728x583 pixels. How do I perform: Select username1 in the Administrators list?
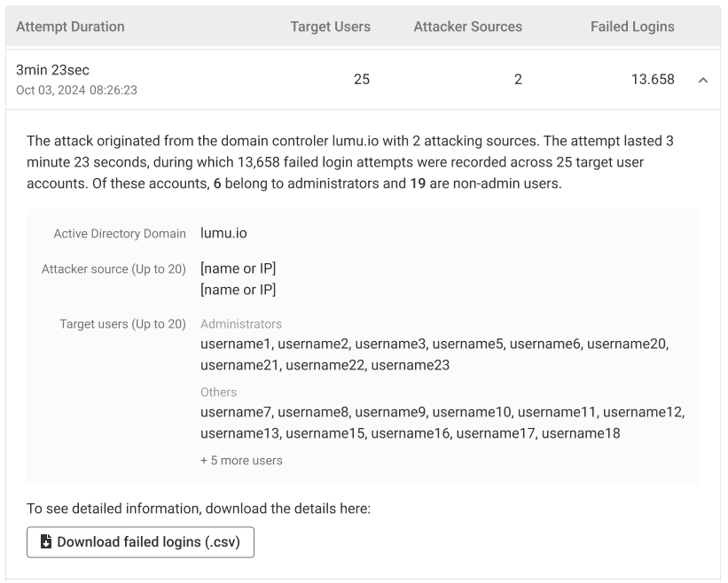236,343
